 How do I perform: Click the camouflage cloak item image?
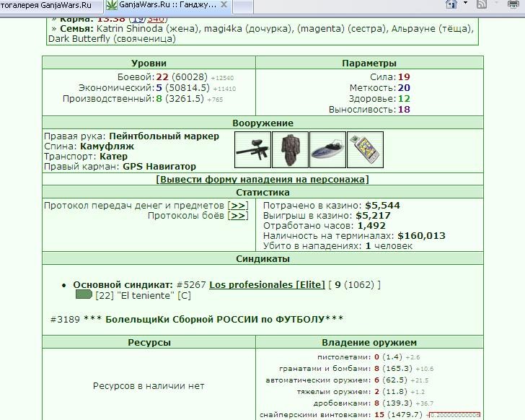(x=291, y=149)
